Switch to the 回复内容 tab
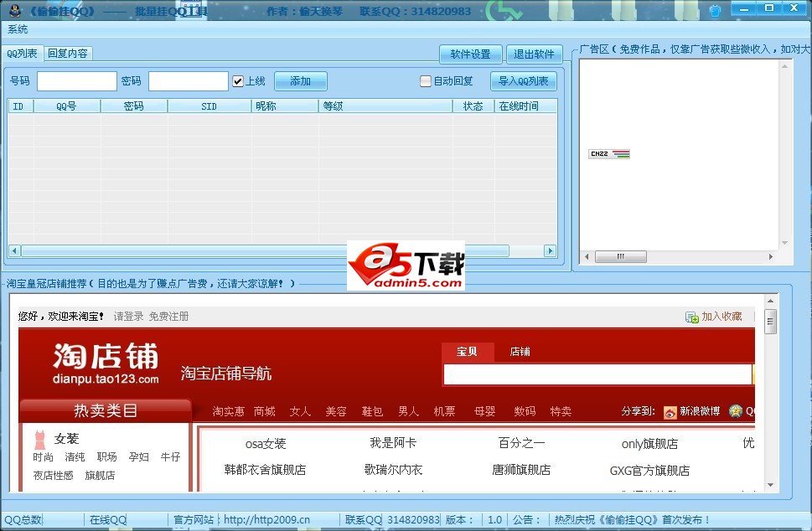The width and height of the screenshot is (812, 531). coord(68,54)
